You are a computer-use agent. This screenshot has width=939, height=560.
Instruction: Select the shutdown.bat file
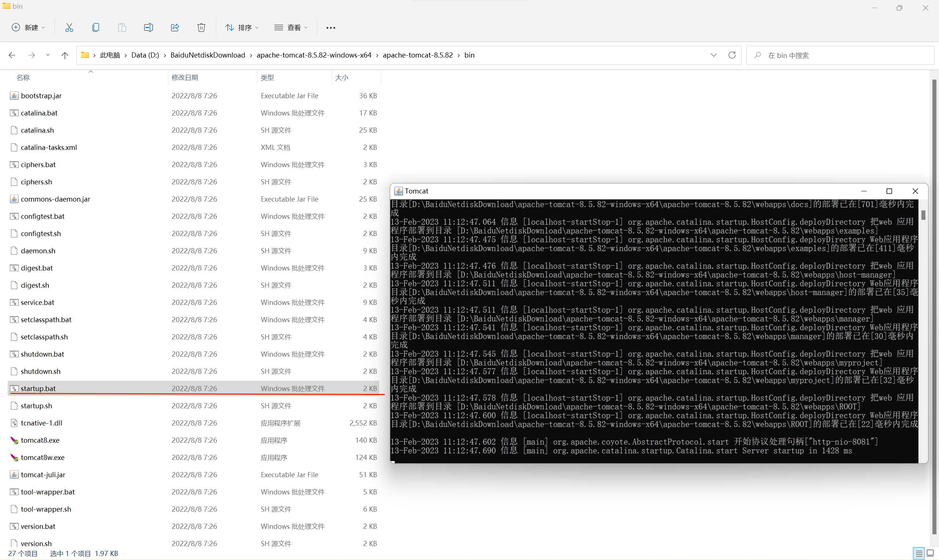pyautogui.click(x=42, y=354)
